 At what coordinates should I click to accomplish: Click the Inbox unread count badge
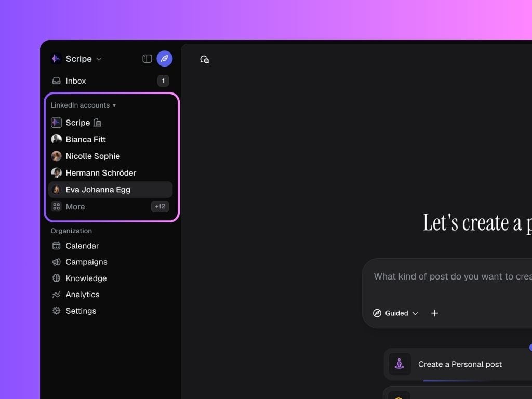(x=163, y=81)
